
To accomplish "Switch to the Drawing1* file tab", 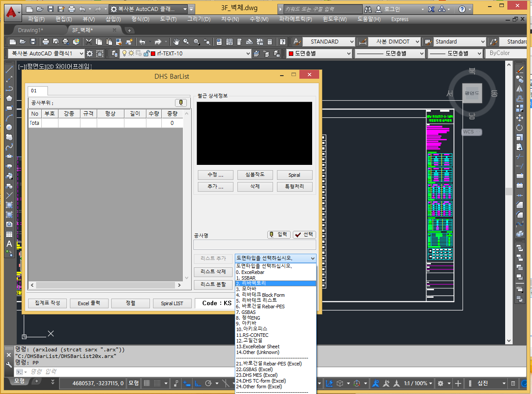I will pyautogui.click(x=30, y=30).
